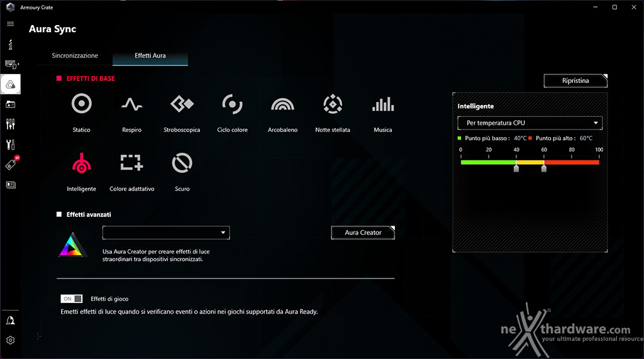
Task: Click the Punto più alto 60°C value
Action: [586, 138]
